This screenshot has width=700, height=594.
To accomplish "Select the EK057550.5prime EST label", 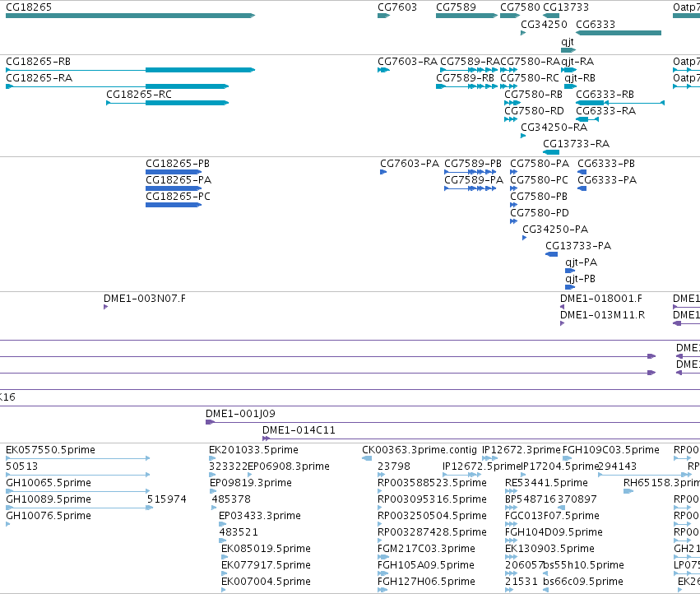I will [50, 450].
